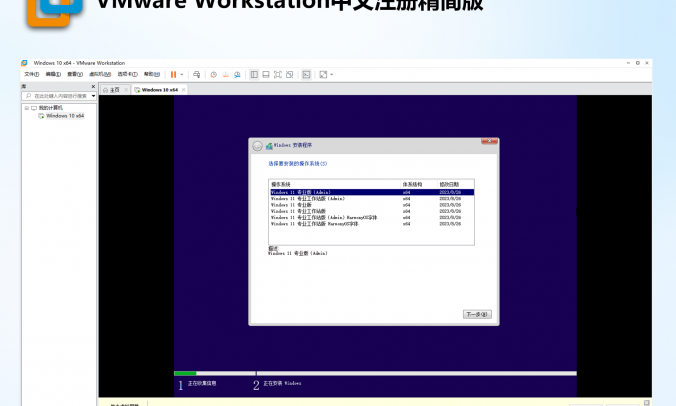The width and height of the screenshot is (676, 406).
Task: Collapse the 我的计算机 tree node
Action: [x=27, y=108]
